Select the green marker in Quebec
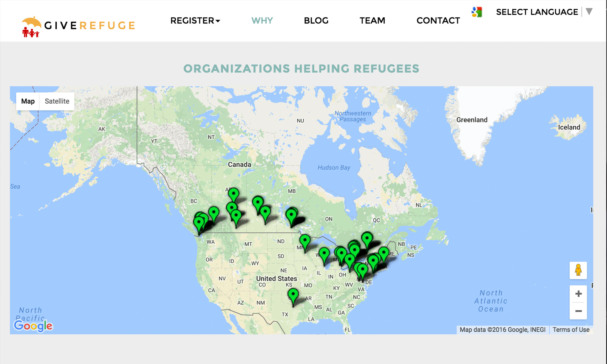This screenshot has width=607, height=364. [367, 241]
